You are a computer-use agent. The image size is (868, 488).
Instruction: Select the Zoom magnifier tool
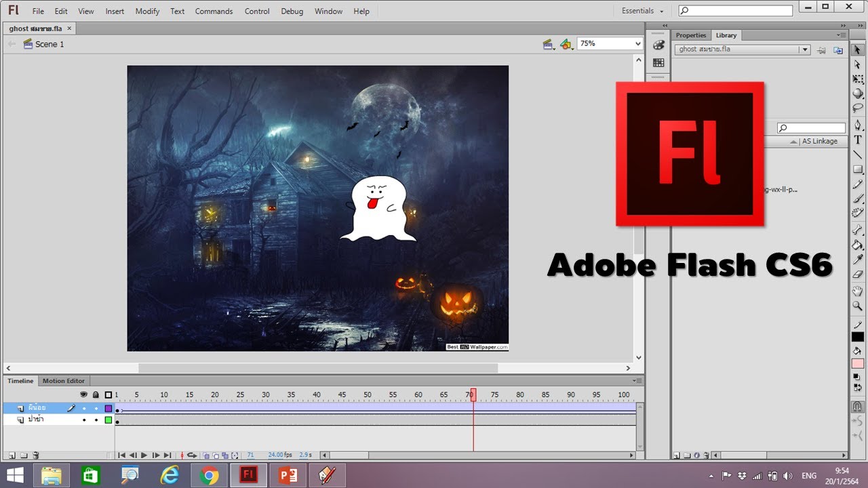858,306
